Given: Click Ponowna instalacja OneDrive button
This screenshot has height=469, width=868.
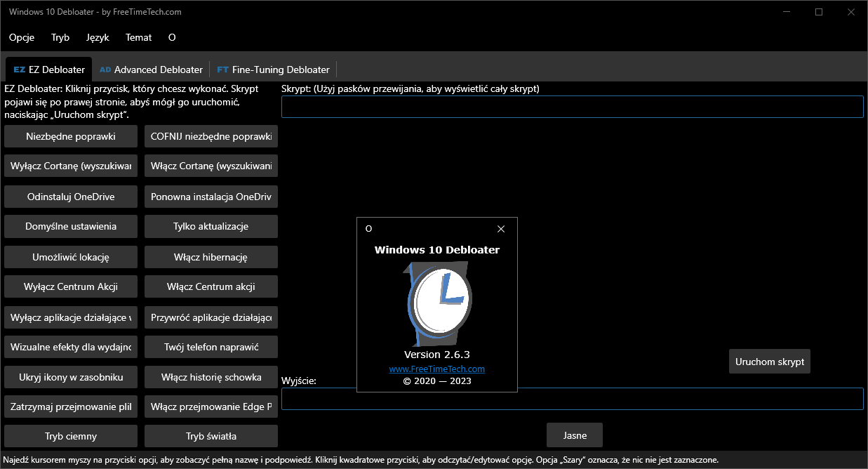Looking at the screenshot, I should pyautogui.click(x=211, y=197).
